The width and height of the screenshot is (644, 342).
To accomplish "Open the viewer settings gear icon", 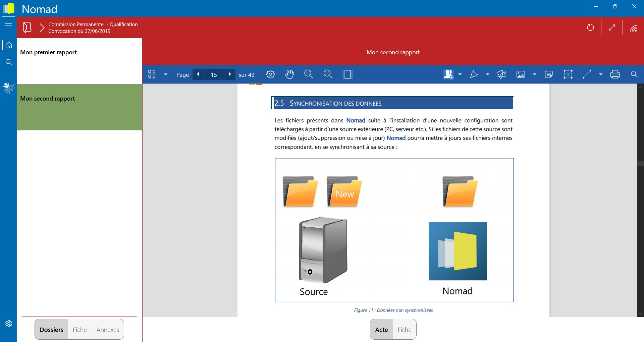I will click(270, 74).
